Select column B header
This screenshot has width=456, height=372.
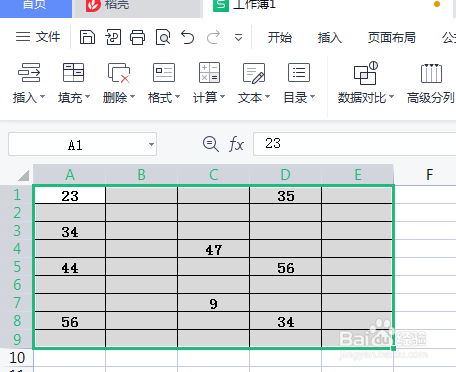[x=142, y=175]
